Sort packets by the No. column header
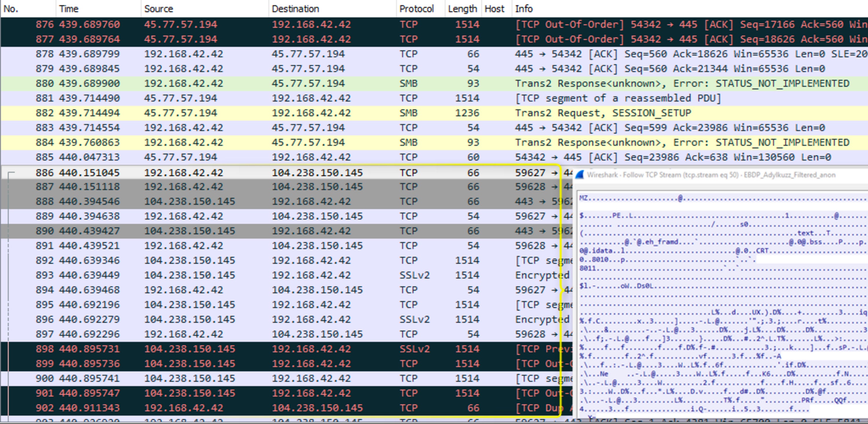Viewport: 868px width, 424px height. coord(28,9)
